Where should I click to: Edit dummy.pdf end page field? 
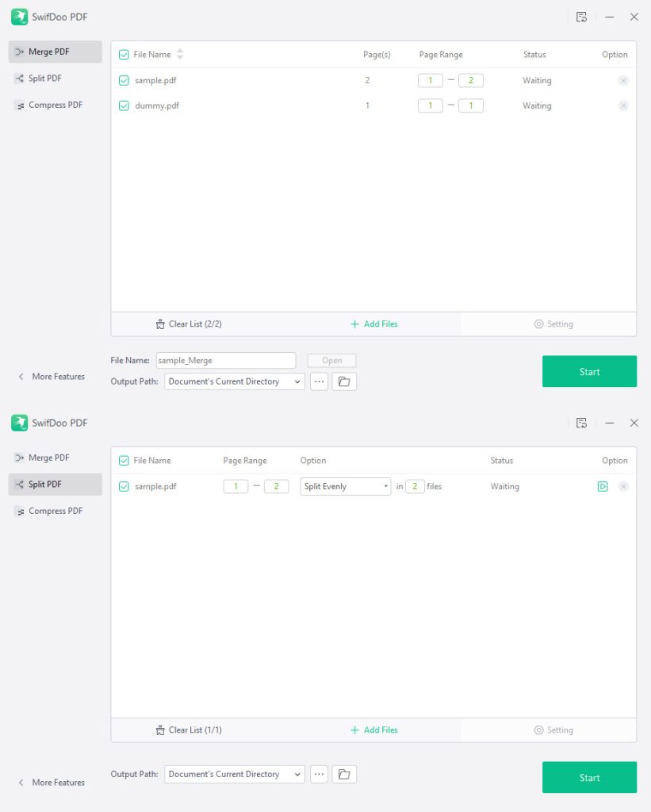(x=471, y=105)
